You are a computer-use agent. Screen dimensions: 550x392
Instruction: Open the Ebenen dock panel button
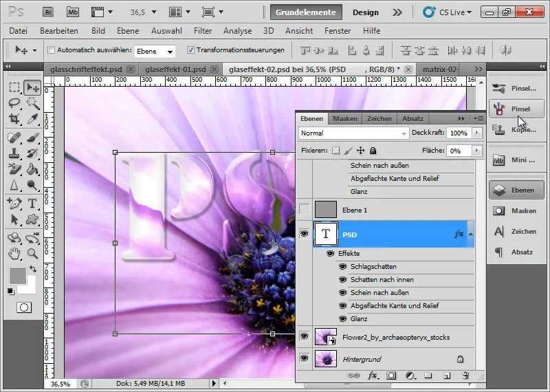pos(516,190)
